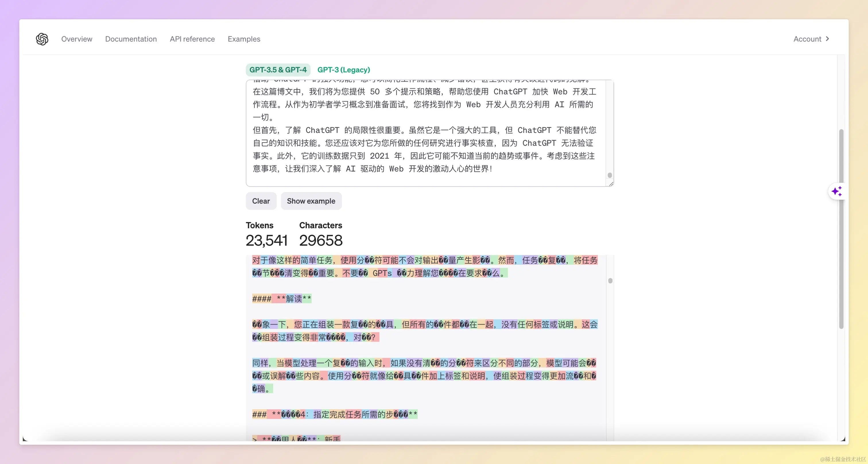
Task: Expand the Account chevron arrow
Action: click(x=828, y=39)
